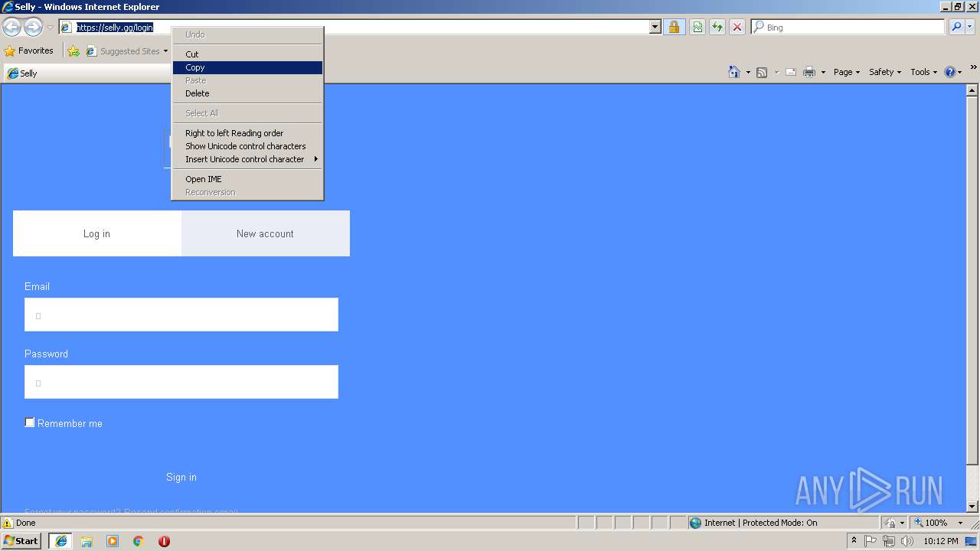Click the IE page icon in address bar
Viewport: 980px width, 551px height.
67,28
